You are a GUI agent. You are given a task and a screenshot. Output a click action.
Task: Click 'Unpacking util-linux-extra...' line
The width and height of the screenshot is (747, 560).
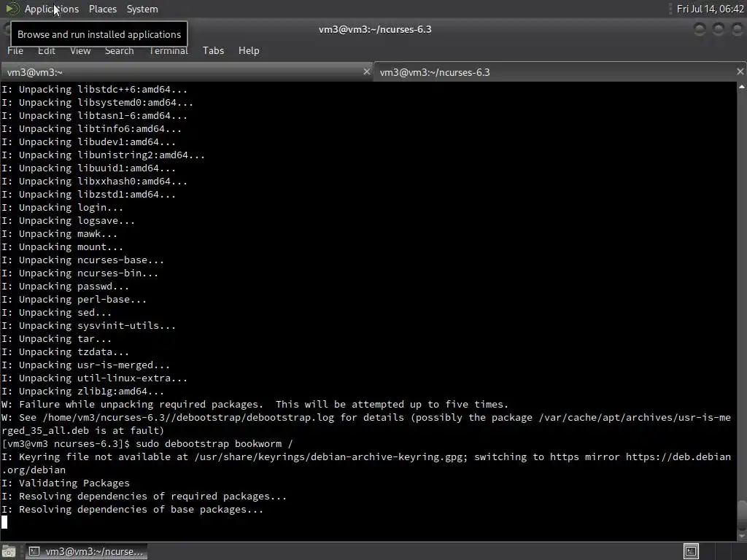(94, 378)
